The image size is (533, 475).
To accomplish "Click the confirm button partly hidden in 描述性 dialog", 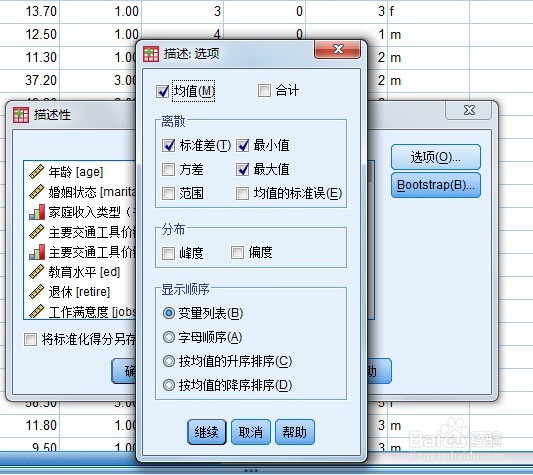I will (124, 371).
